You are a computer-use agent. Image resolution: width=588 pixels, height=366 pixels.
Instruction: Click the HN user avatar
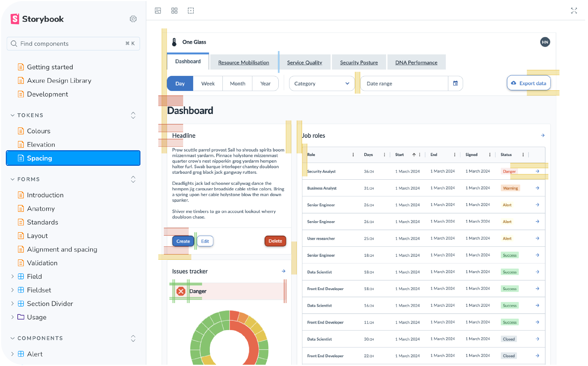[x=545, y=42]
